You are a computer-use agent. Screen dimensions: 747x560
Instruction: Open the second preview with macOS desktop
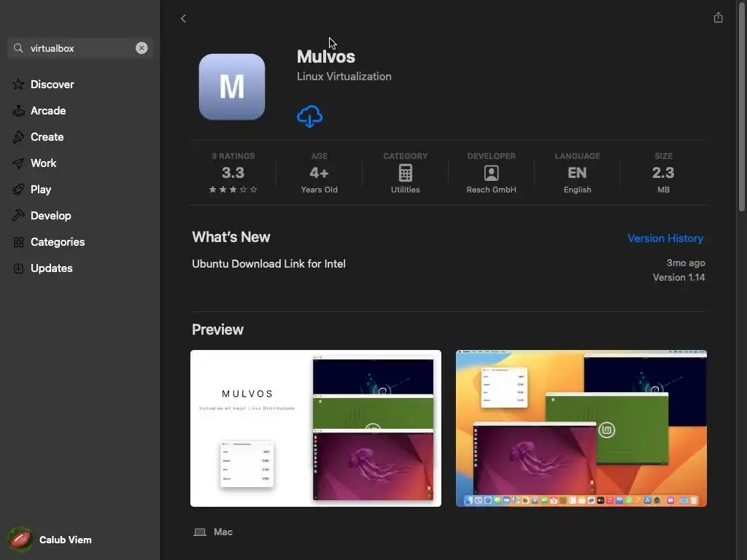[581, 428]
